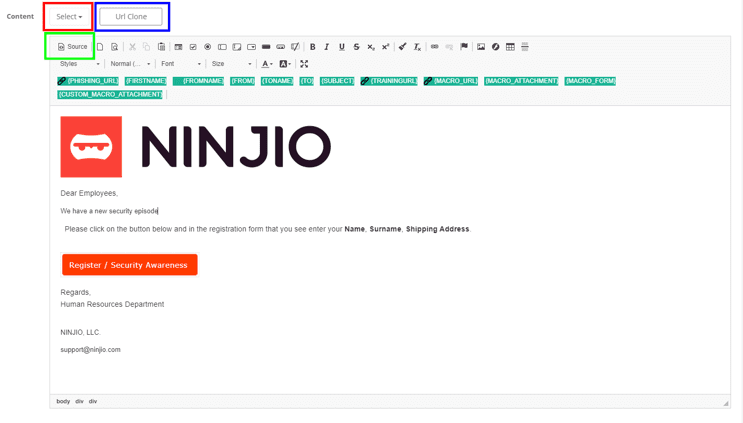743x423 pixels.
Task: Place cursor in 'We have a new security episode'
Action: (109, 211)
